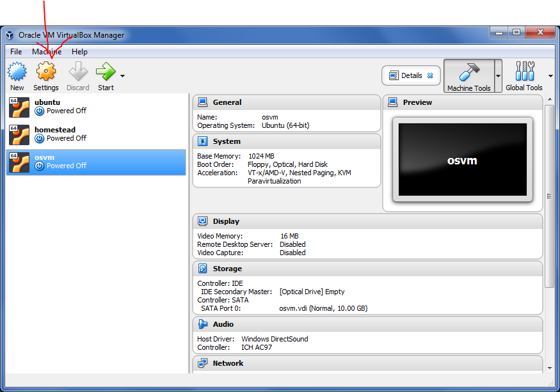Image resolution: width=560 pixels, height=392 pixels.
Task: Click 'Controller: IDE' storage line
Action: click(x=220, y=283)
